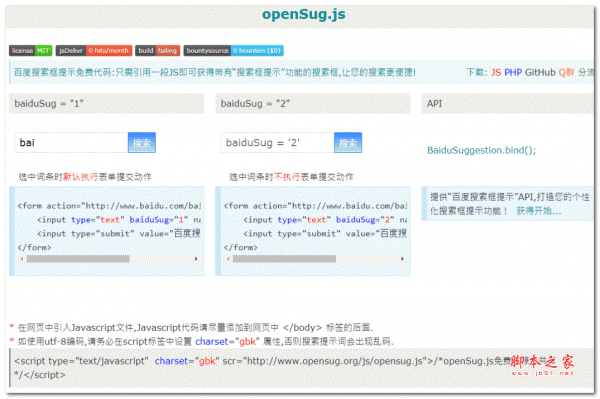Click the blue charset="gbk" text in utf-8 note
Viewport: 600px width, 399px height.
(227, 342)
